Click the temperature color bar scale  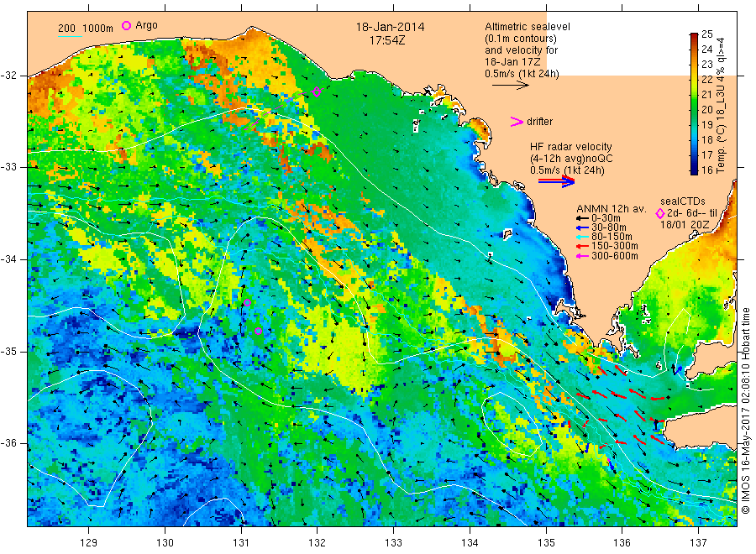[x=694, y=103]
